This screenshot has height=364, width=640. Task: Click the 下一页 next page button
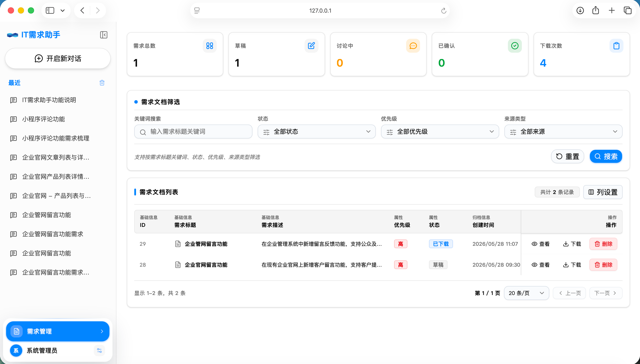coord(606,293)
